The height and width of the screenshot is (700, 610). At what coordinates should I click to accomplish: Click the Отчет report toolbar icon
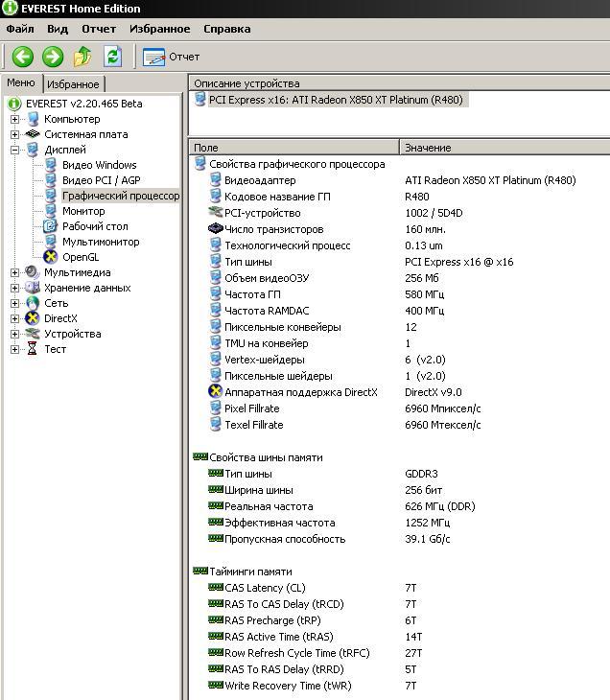(153, 58)
